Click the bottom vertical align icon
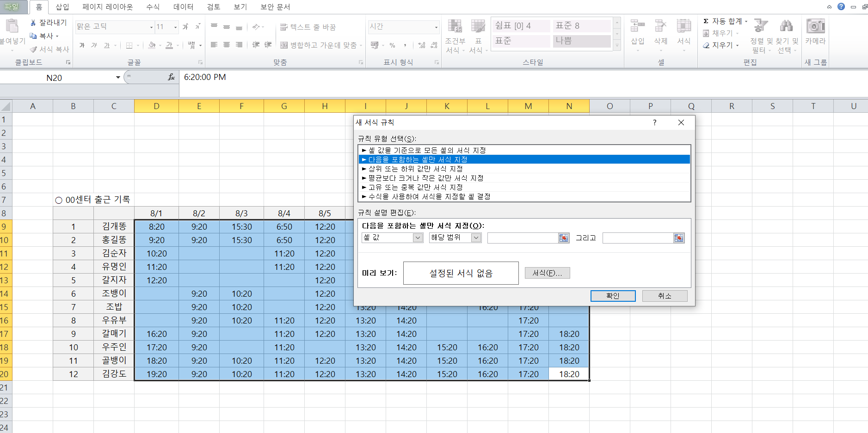This screenshot has width=868, height=433. [x=239, y=27]
